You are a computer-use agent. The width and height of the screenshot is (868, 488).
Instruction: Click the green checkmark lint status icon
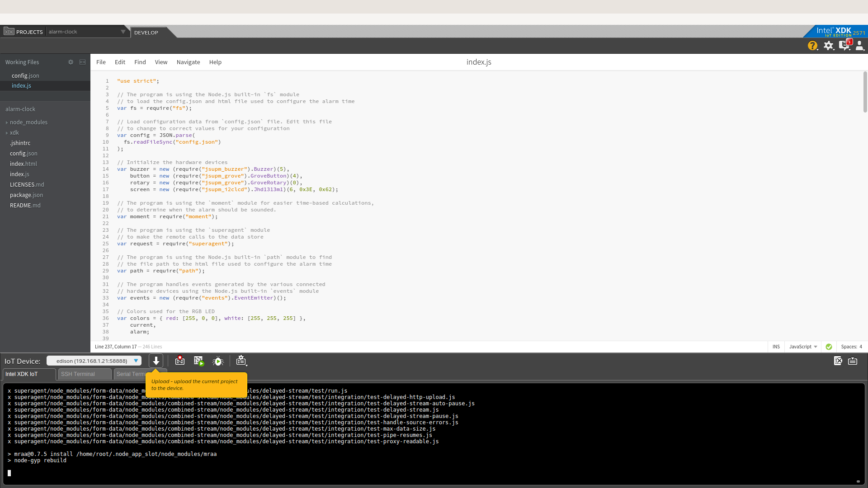point(829,347)
